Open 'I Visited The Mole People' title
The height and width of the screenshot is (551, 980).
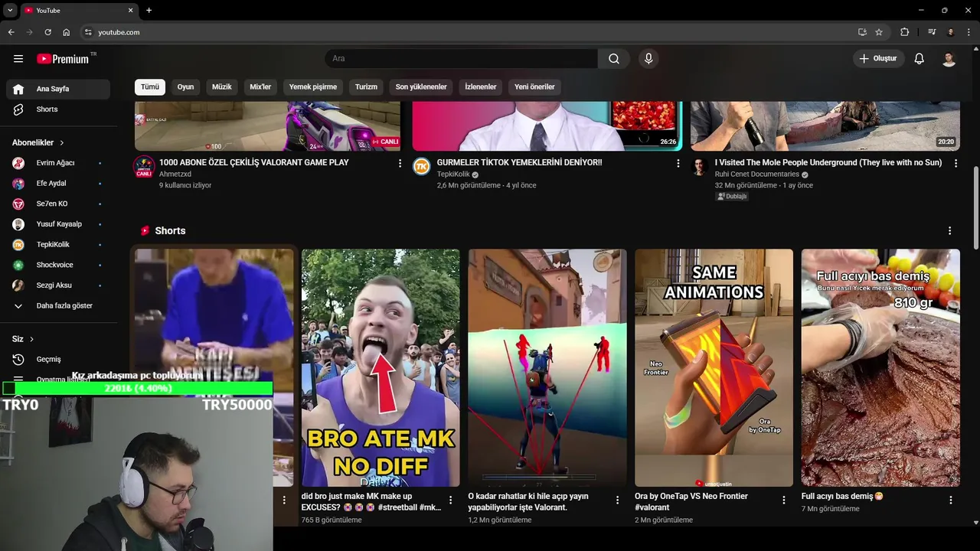pyautogui.click(x=828, y=163)
